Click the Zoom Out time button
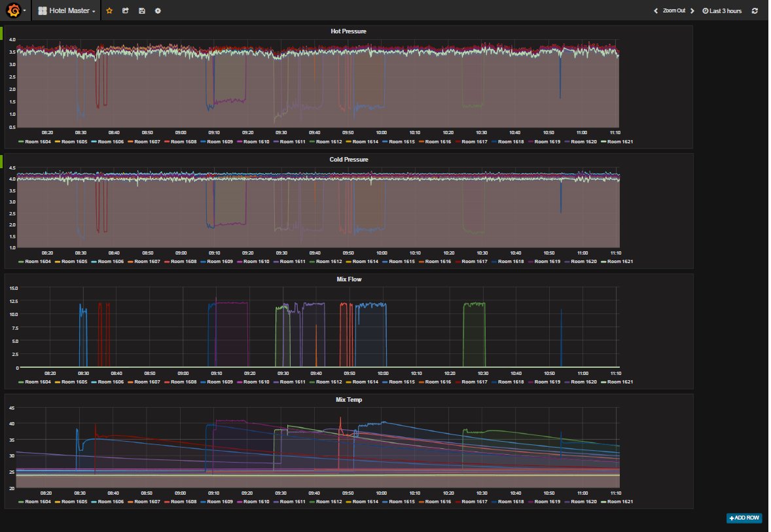 673,11
